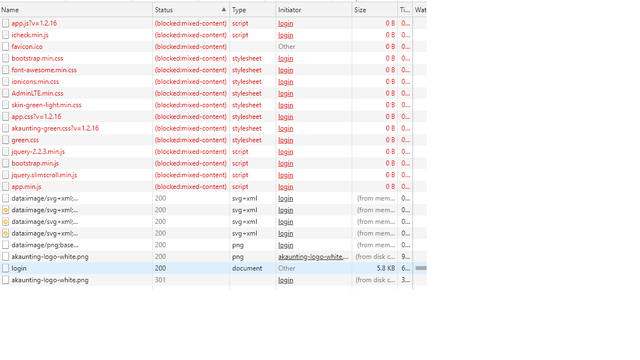Toggle the sort arrow in the Status header
Image resolution: width=640 pixels, height=360 pixels.
[x=224, y=9]
